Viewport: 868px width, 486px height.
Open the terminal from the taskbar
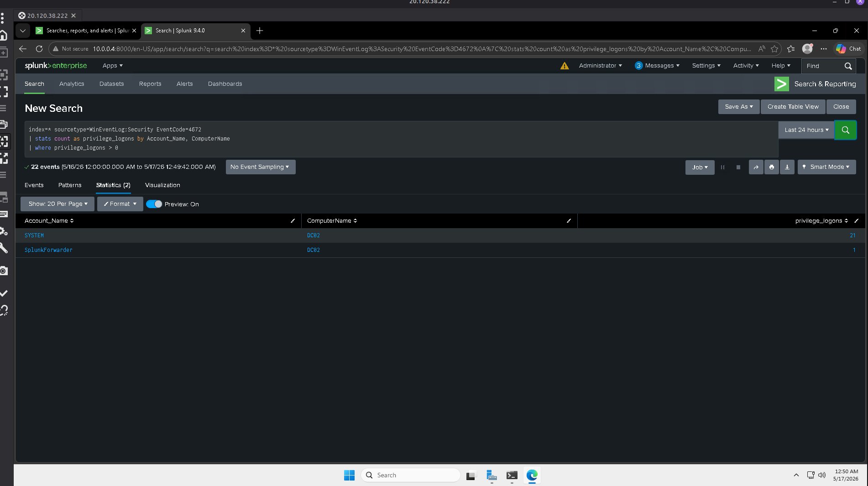coord(512,476)
